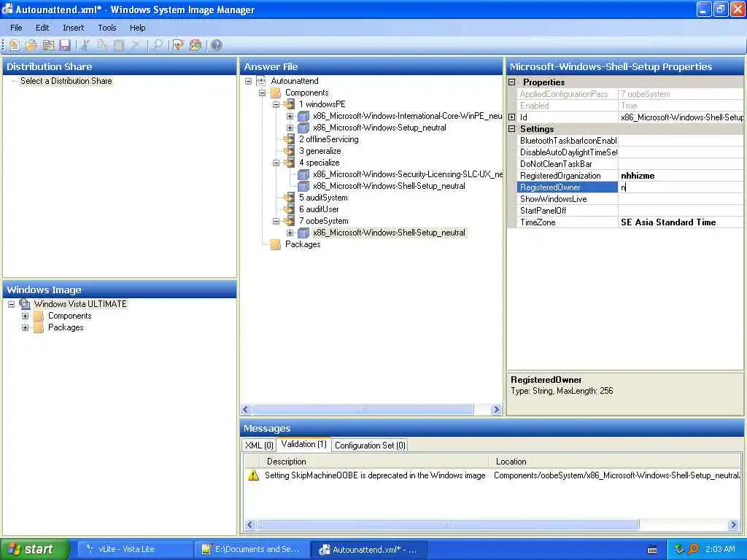The height and width of the screenshot is (560, 747).
Task: Collapse the Properties section in the grid
Action: pyautogui.click(x=511, y=82)
